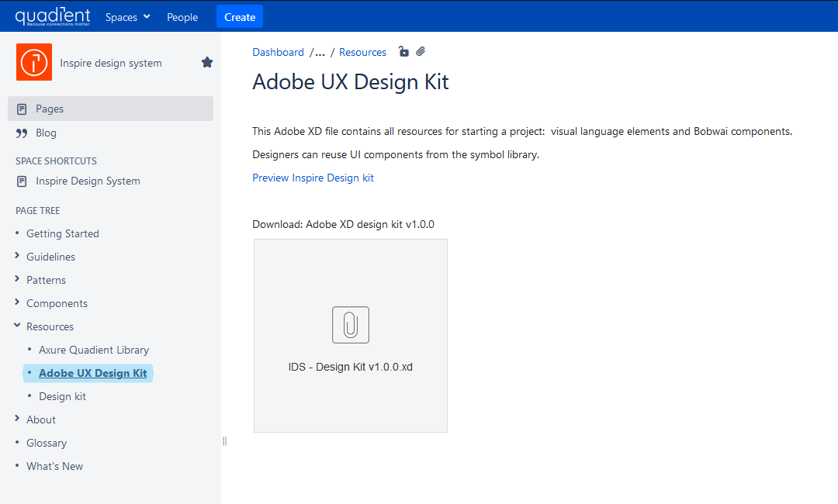Viewport: 838px width, 504px height.
Task: Open the About page
Action: point(41,419)
